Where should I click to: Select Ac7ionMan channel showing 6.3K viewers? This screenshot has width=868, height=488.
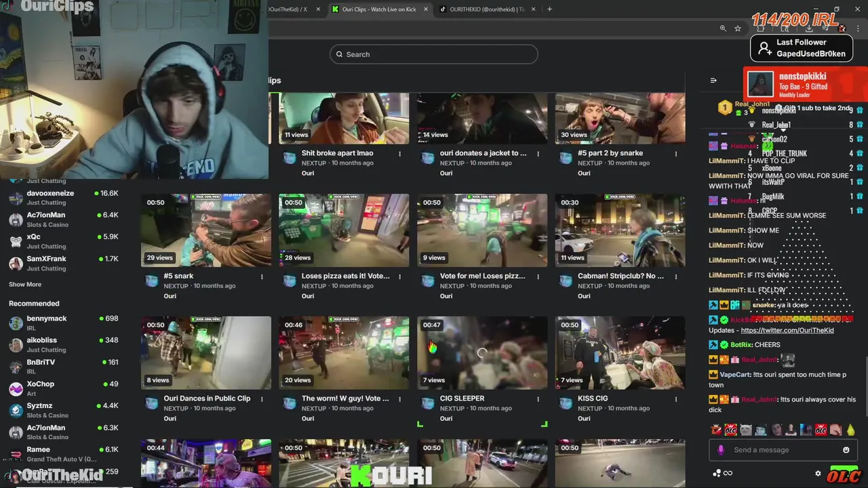pyautogui.click(x=65, y=432)
